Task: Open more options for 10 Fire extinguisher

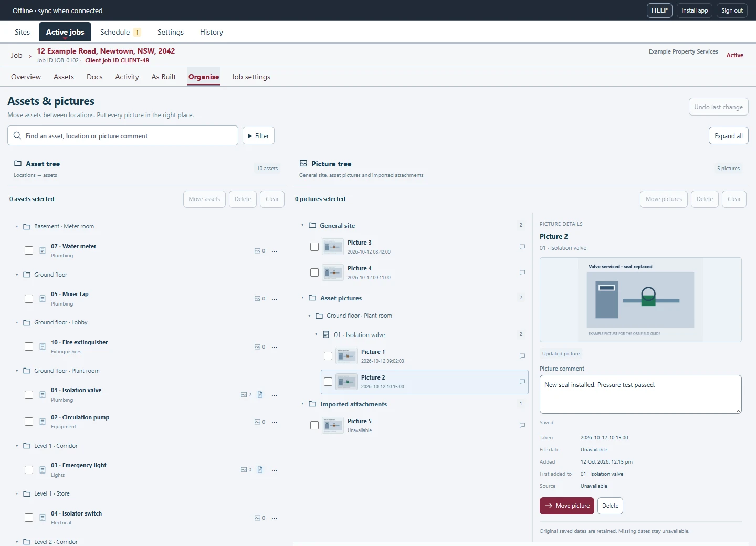Action: point(274,347)
